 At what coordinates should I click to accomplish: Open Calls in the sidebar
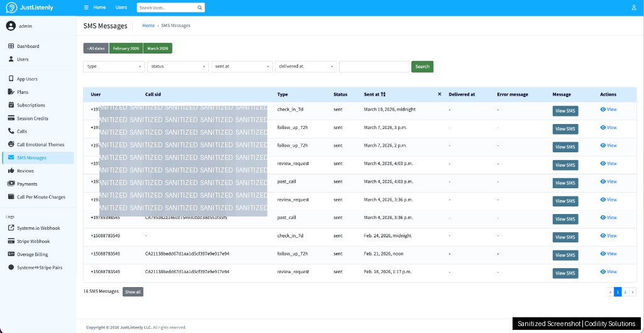(22, 132)
